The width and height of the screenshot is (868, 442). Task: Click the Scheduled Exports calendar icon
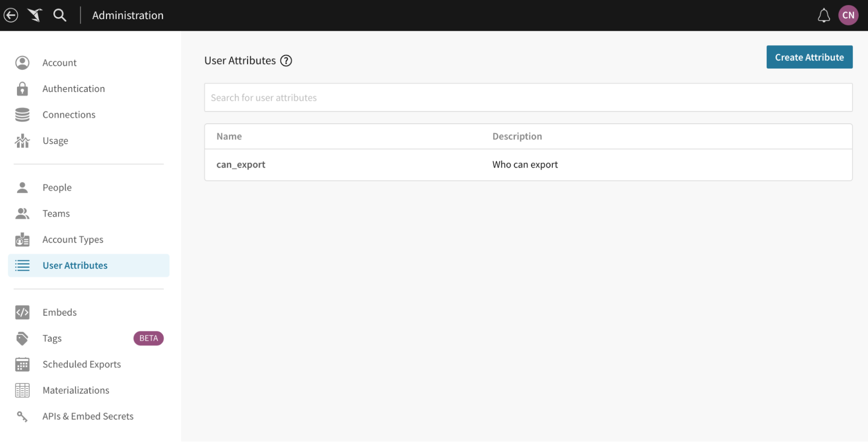click(22, 364)
